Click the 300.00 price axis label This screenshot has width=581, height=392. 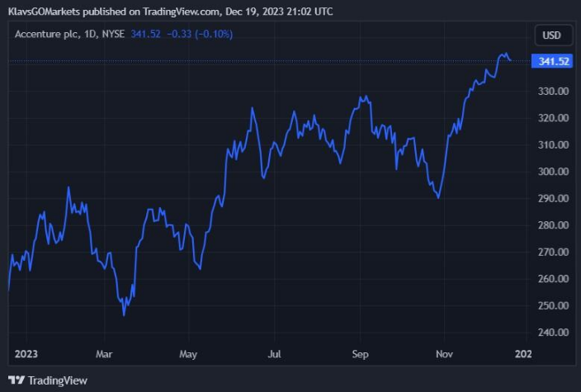pyautogui.click(x=553, y=172)
